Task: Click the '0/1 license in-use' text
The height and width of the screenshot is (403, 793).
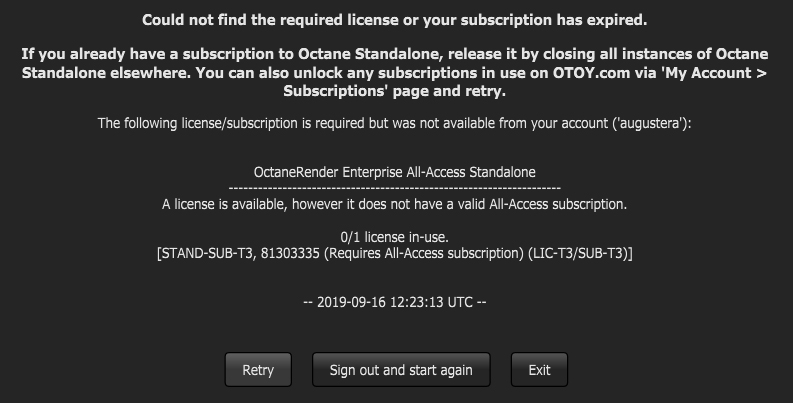Action: [395, 237]
